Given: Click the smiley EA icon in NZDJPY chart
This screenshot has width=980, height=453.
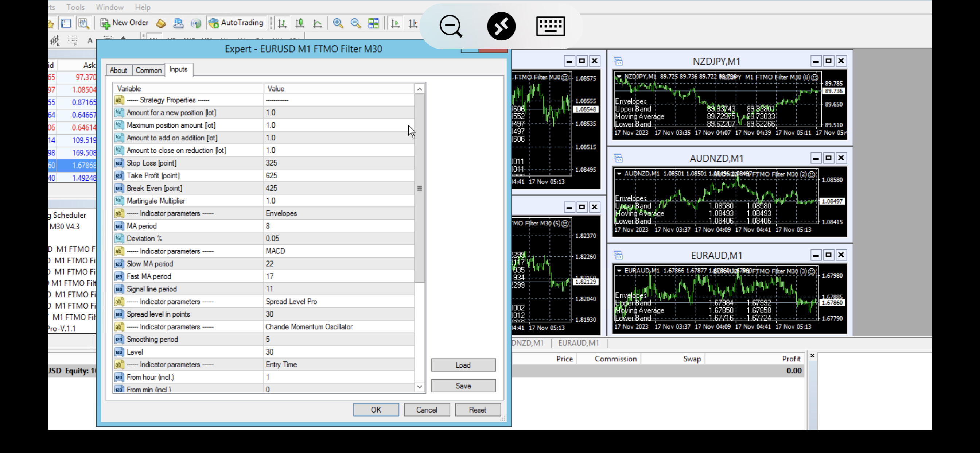Looking at the screenshot, I should coord(814,77).
